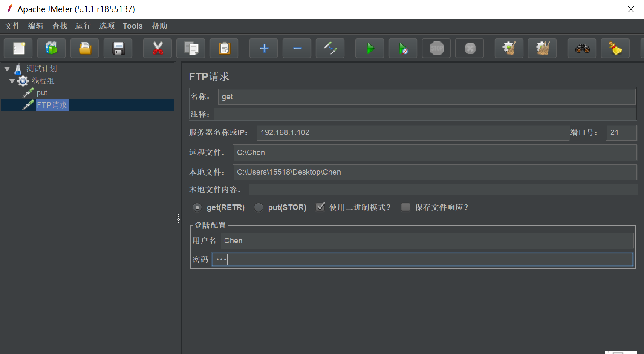This screenshot has width=644, height=354.
Task: Select the FTP请求 tree item
Action: (52, 105)
